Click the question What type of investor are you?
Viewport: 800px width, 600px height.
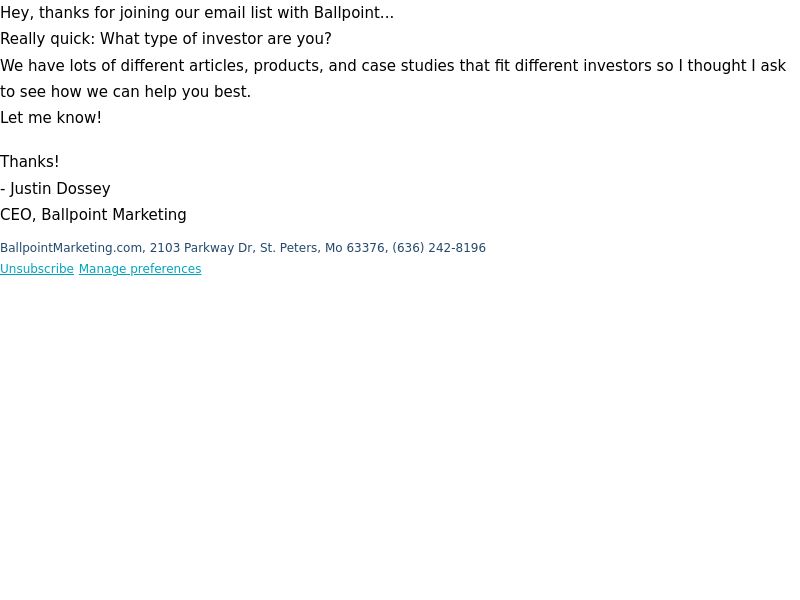[x=216, y=39]
